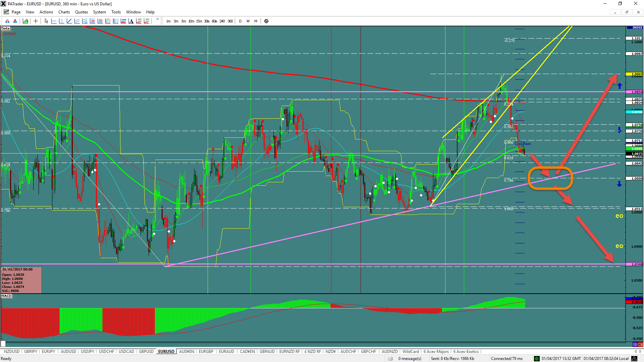Select the crosshair cursor tool
This screenshot has height=362, width=644.
coord(36,21)
